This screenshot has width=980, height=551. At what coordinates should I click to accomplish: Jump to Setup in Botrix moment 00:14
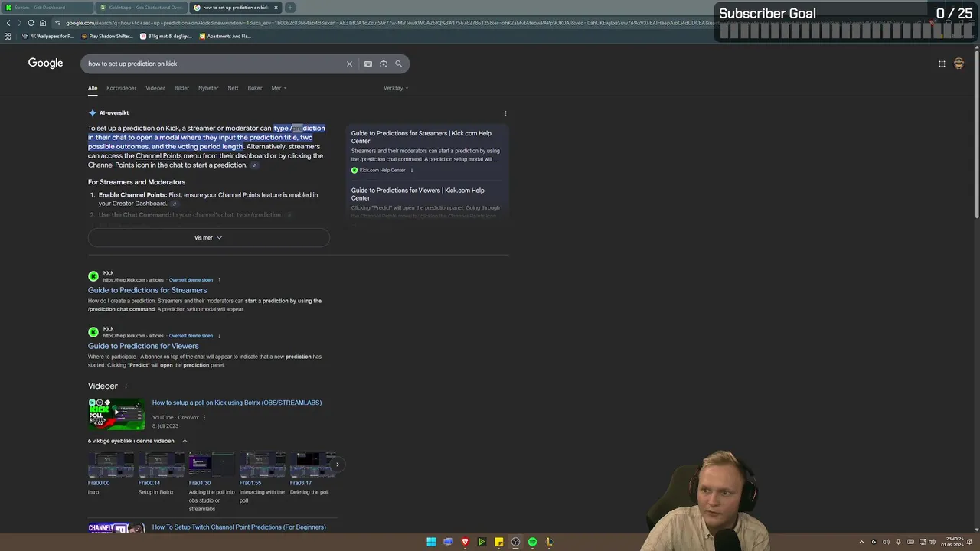coord(162,465)
